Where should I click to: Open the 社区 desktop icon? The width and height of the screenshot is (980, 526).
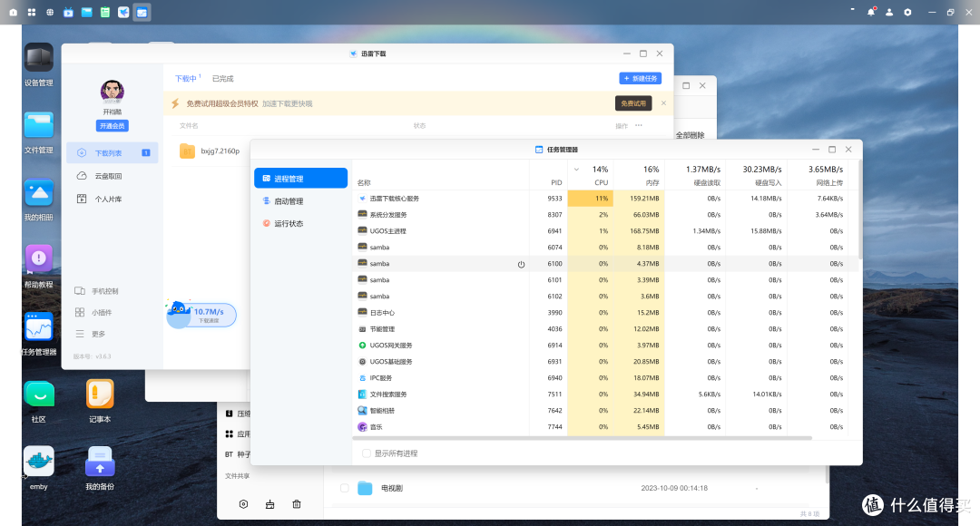[x=39, y=394]
